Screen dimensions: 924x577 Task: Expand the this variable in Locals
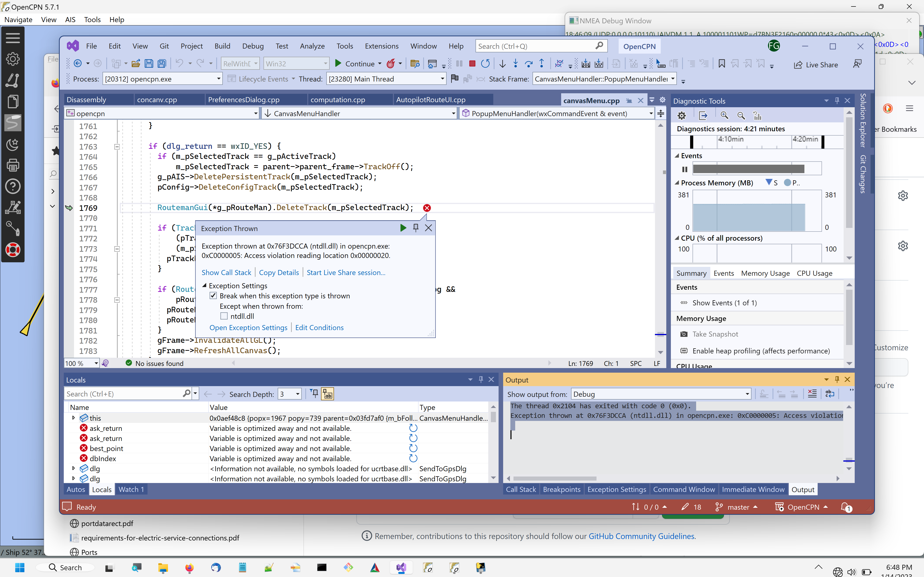click(x=73, y=418)
